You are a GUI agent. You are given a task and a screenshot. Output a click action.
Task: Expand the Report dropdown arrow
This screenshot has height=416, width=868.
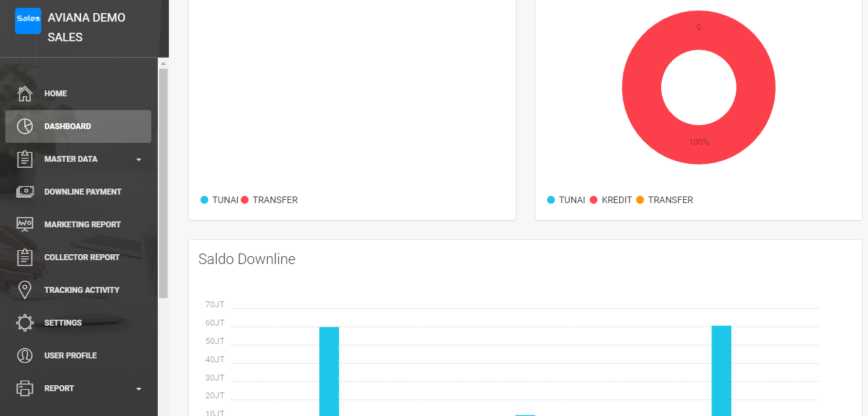click(x=138, y=388)
